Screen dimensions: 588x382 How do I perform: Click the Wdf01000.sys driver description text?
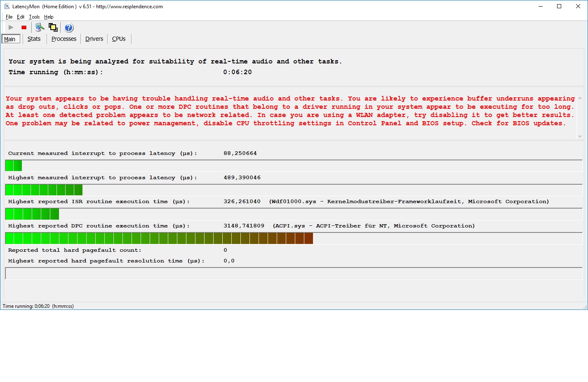(409, 202)
